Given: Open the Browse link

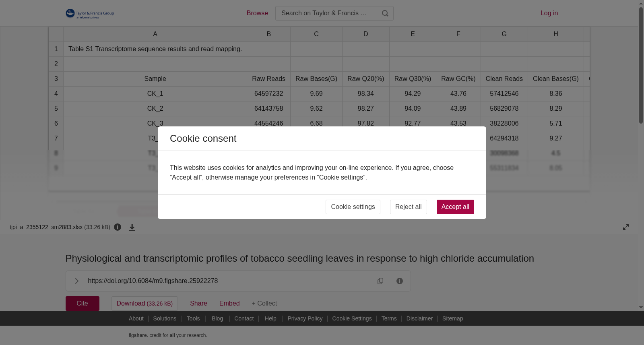Looking at the screenshot, I should (257, 13).
